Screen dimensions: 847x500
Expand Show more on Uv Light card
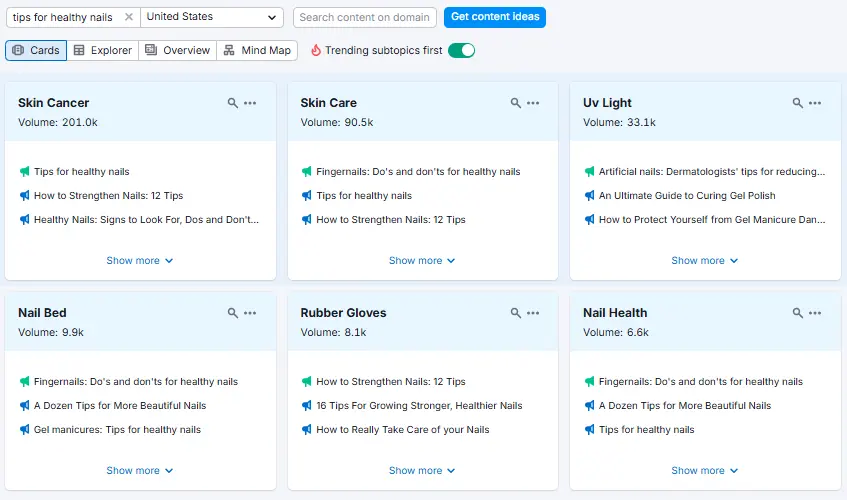tap(705, 261)
